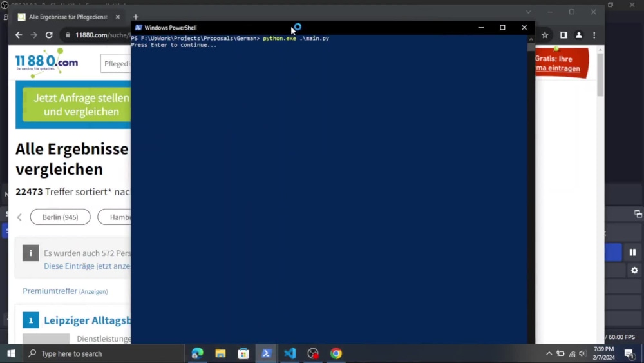The height and width of the screenshot is (363, 644).
Task: Minimize the Windows PowerShell window
Action: pos(481,28)
